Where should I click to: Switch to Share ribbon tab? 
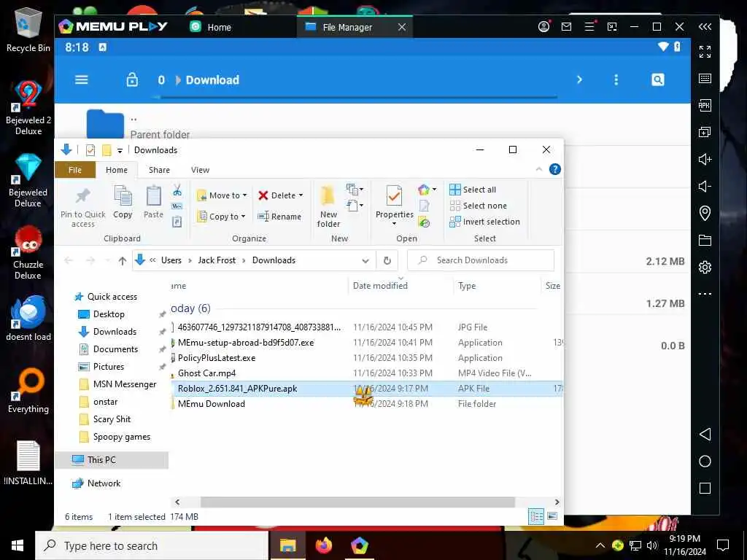[x=159, y=170]
